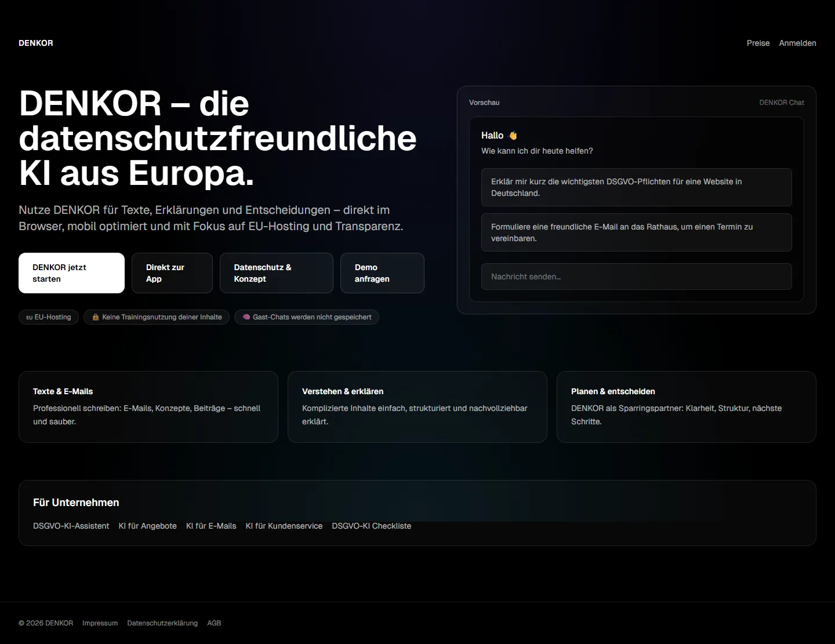Open the DSGVO-KI Checkliste link
The width and height of the screenshot is (835, 644).
click(372, 526)
